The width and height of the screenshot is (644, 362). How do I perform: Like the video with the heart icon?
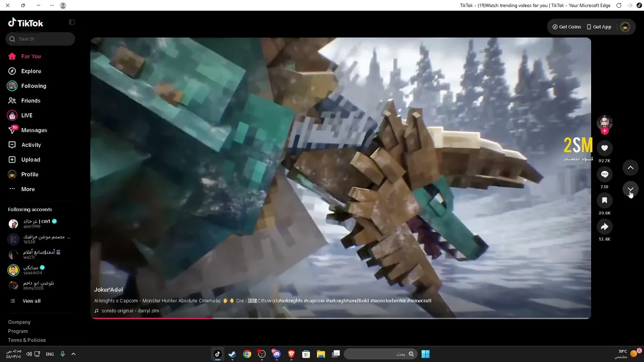(605, 148)
